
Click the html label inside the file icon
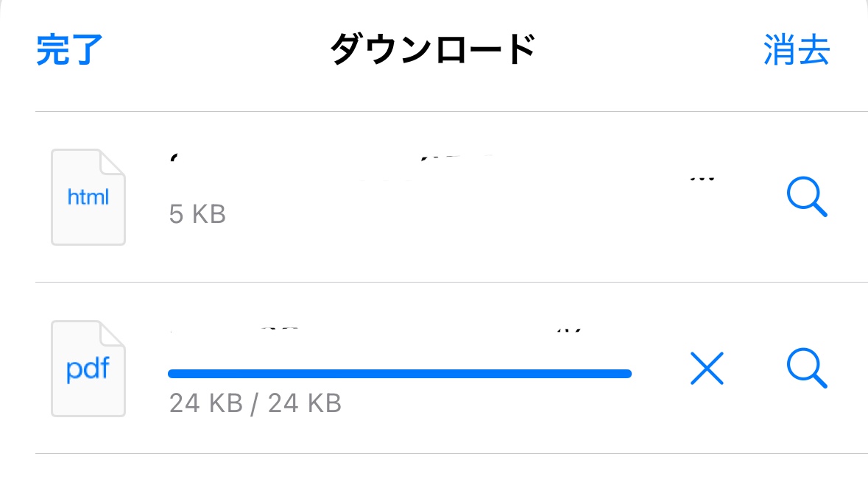point(88,197)
